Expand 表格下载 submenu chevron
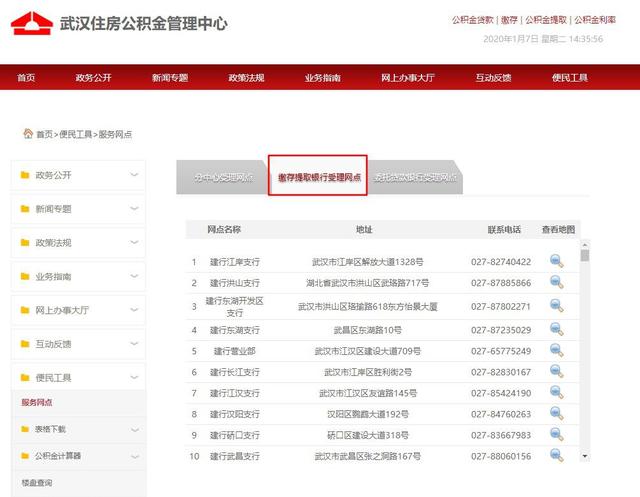 (135, 430)
